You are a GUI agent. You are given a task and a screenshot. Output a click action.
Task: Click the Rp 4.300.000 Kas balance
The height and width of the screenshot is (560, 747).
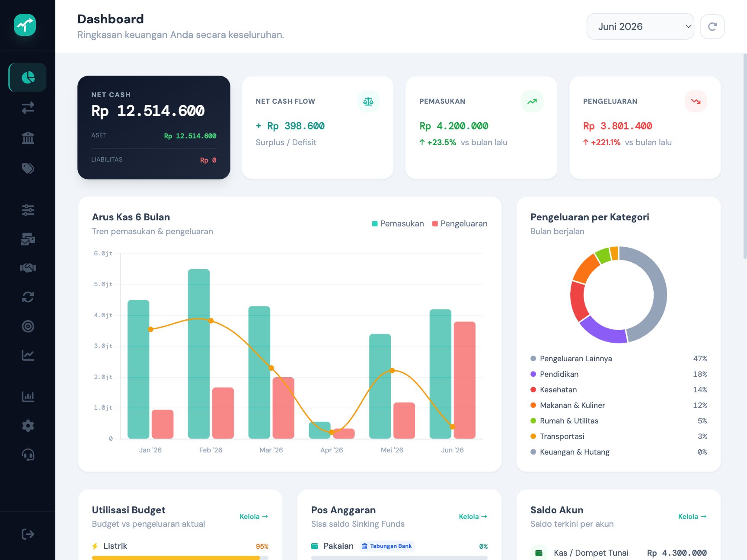click(677, 553)
